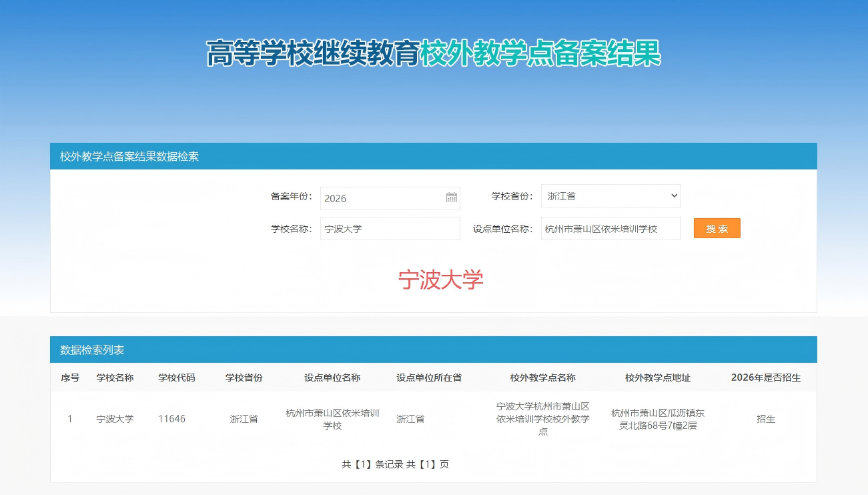The height and width of the screenshot is (495, 868).
Task: Expand the 学校省份 dropdown showing 浙江省
Action: pyautogui.click(x=610, y=196)
